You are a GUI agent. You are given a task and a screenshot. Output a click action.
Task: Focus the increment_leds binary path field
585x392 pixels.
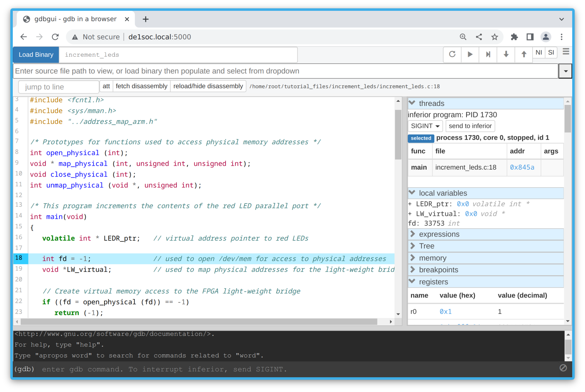[178, 55]
